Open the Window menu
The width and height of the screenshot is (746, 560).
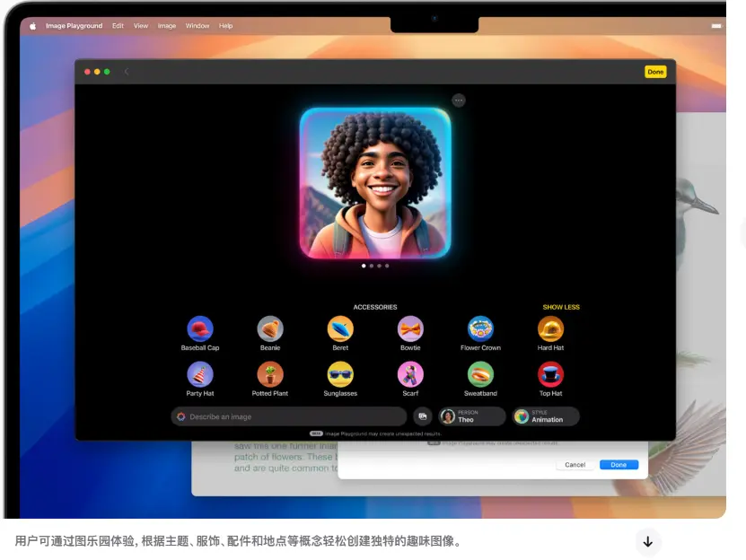point(197,26)
